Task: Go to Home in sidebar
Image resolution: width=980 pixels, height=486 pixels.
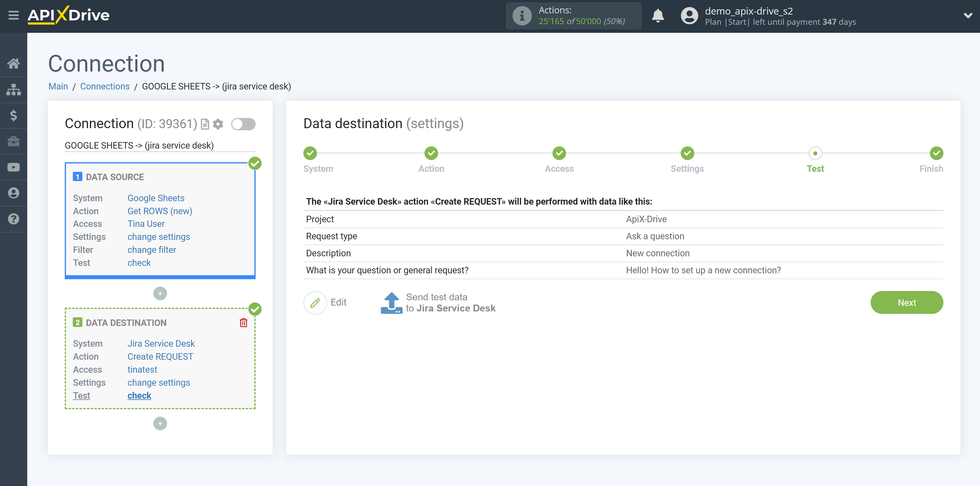Action: coord(13,63)
